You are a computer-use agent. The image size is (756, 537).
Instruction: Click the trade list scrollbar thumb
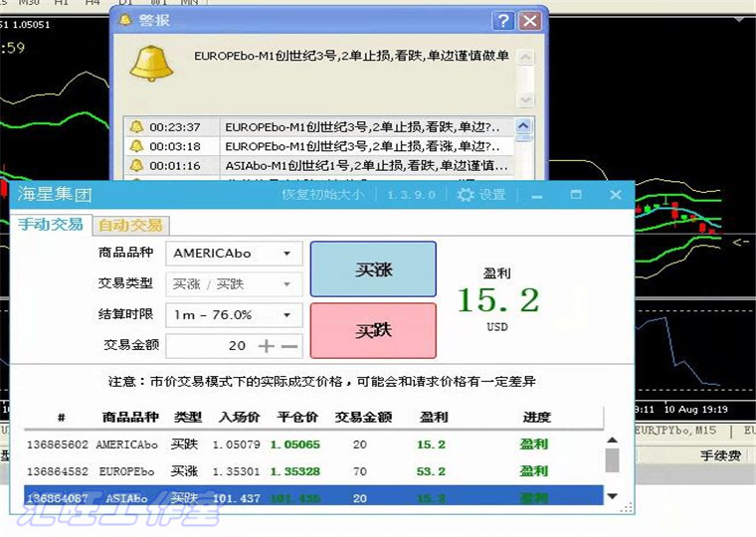(613, 460)
